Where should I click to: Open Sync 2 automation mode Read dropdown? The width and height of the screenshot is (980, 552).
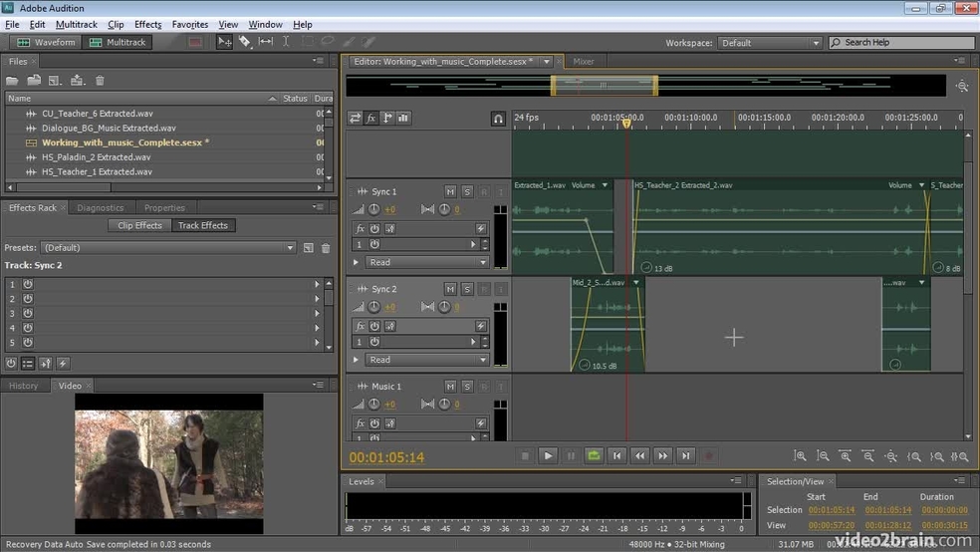pyautogui.click(x=427, y=360)
